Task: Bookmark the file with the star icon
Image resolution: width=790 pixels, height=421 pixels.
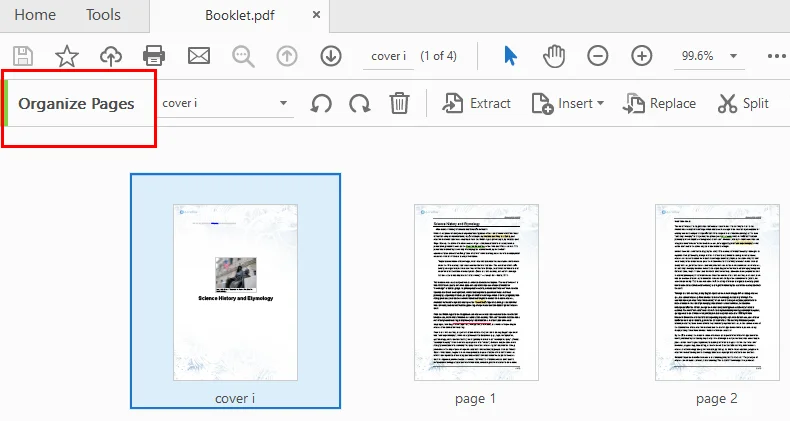Action: coord(67,56)
